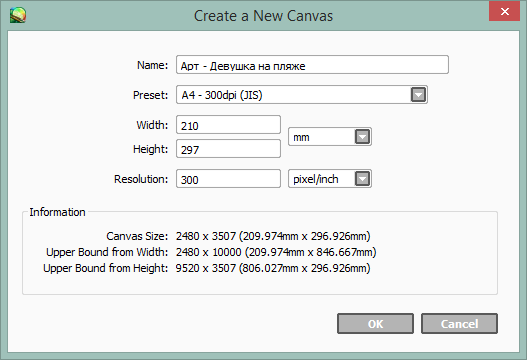The image size is (527, 360).
Task: Click the Height field with 297
Action: [x=228, y=149]
